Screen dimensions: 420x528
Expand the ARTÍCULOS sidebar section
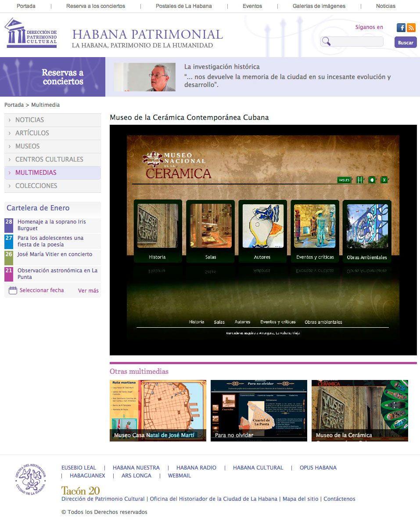53,133
